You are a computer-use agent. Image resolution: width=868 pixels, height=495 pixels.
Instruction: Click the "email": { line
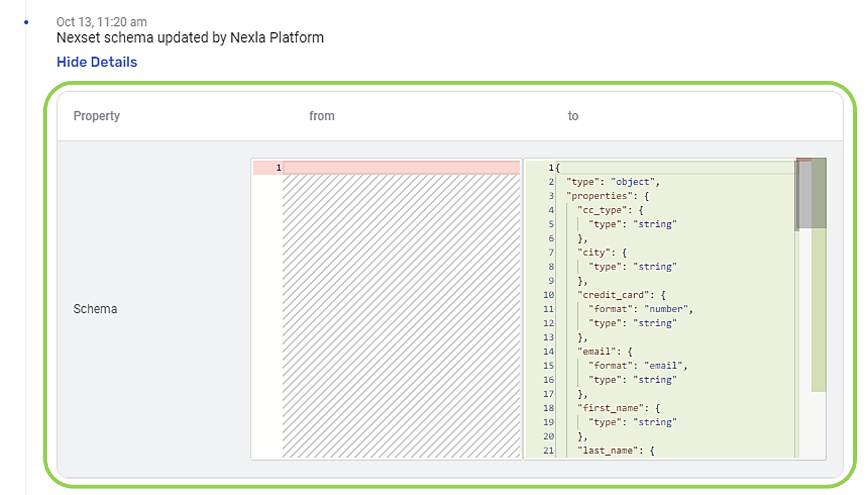point(604,352)
